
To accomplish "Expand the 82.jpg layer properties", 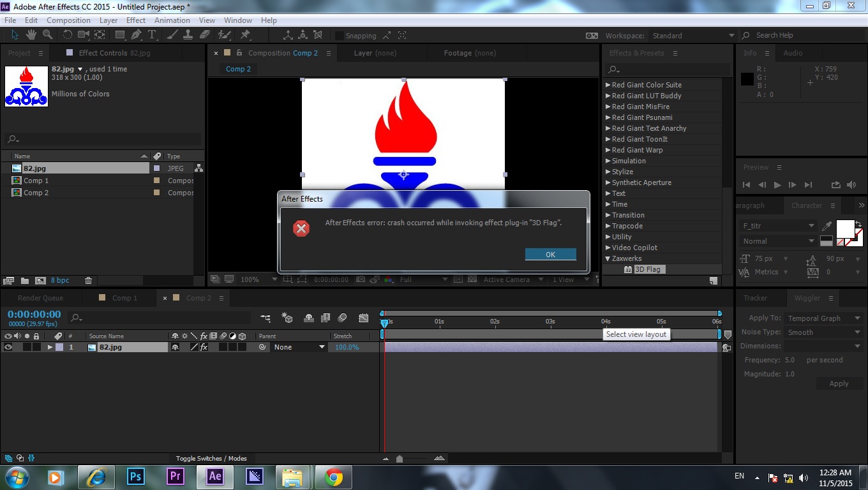I will pos(50,347).
